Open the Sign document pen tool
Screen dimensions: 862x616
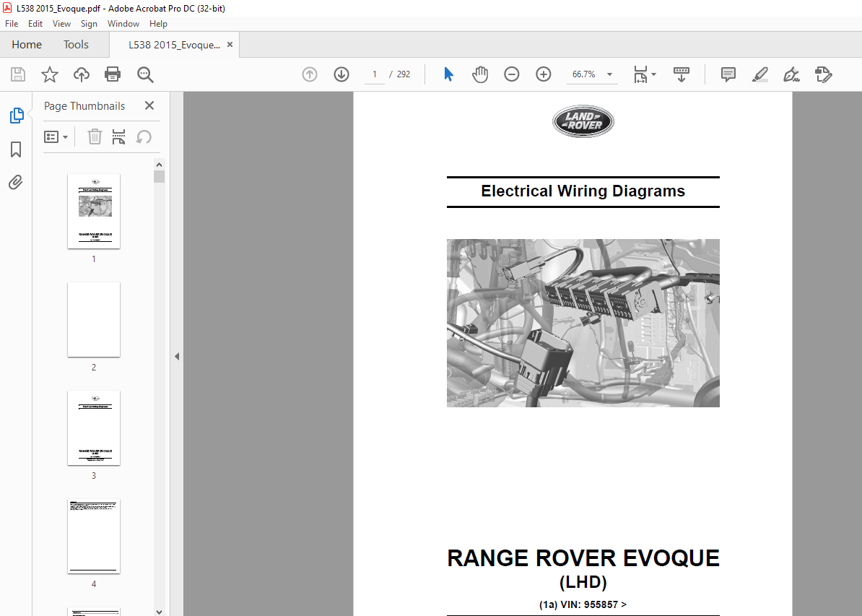click(x=792, y=74)
